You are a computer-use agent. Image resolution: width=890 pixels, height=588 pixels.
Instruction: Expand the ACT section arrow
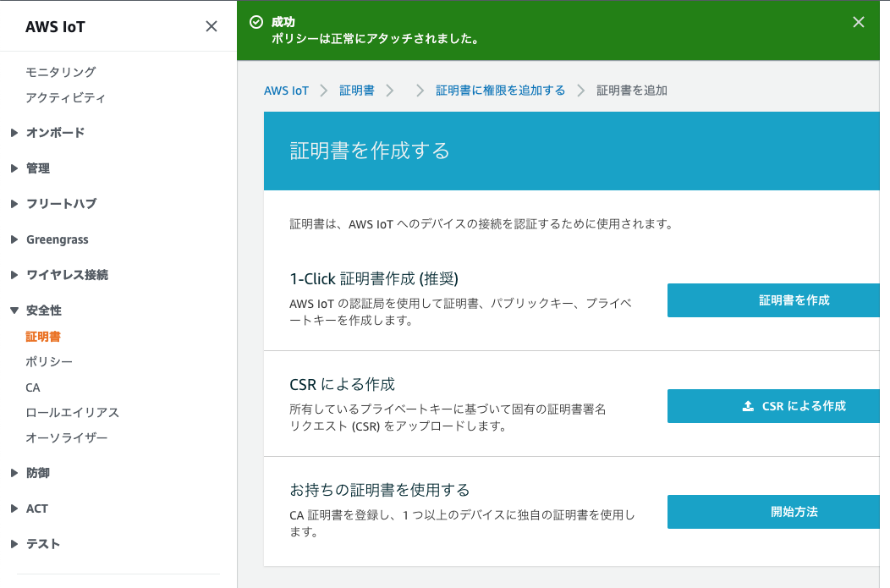click(x=14, y=508)
